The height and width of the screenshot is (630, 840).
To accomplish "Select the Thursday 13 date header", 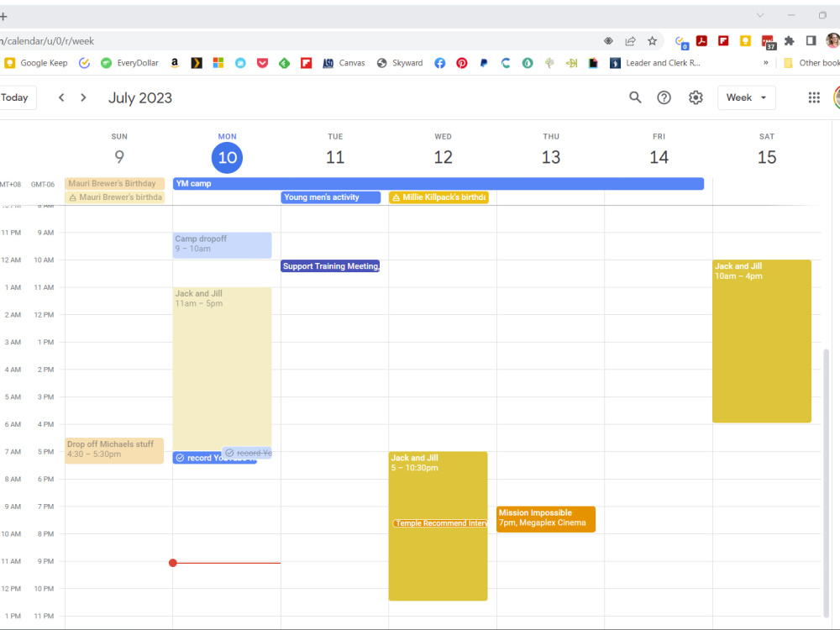I will pos(551,158).
